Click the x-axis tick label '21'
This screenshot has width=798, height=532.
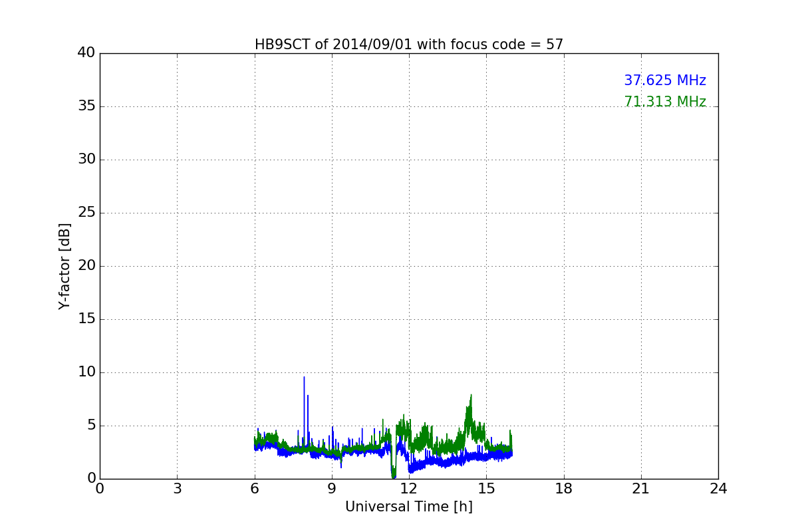tap(641, 489)
